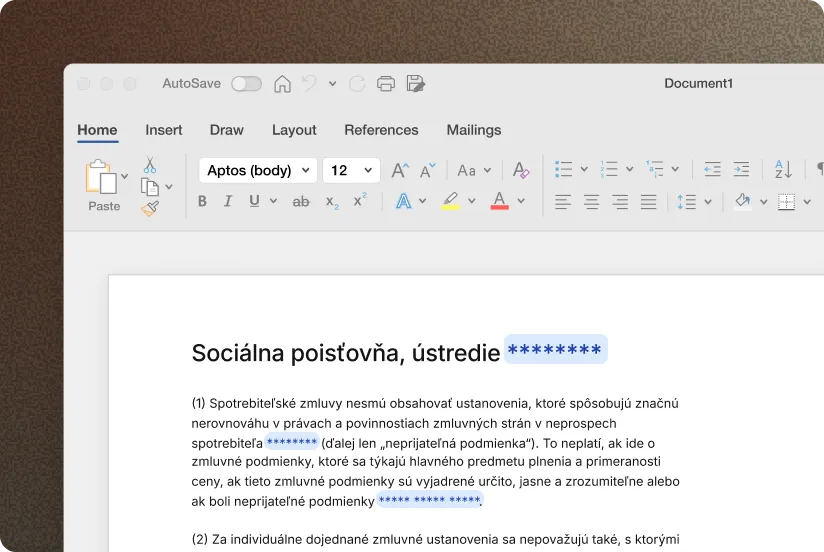Open the Aptos (body) font dropdown
The image size is (824, 552).
(258, 170)
